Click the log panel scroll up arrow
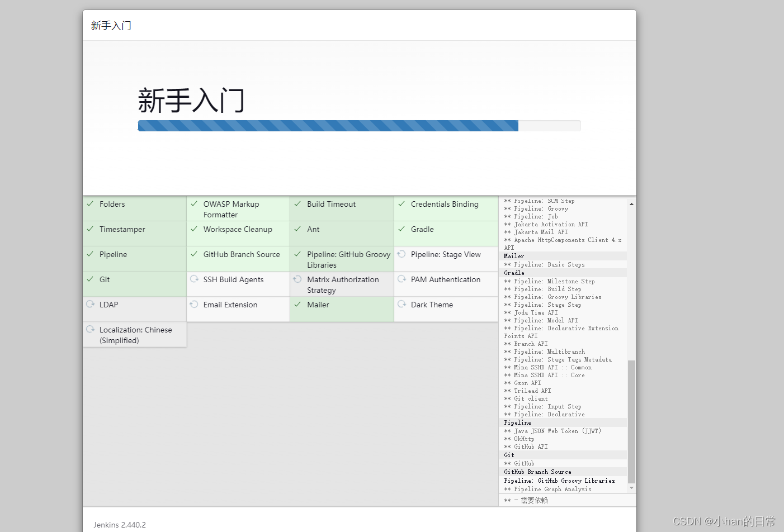This screenshot has width=784, height=532. (x=631, y=204)
